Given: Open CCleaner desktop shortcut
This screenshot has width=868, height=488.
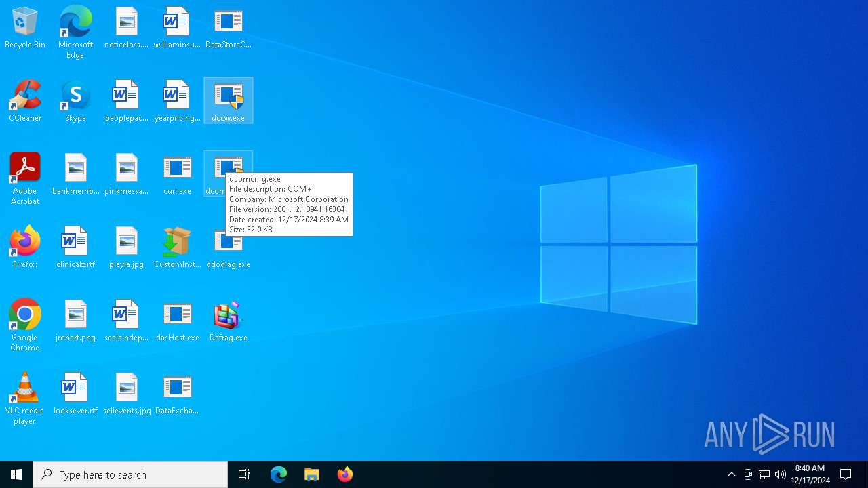Looking at the screenshot, I should point(25,102).
